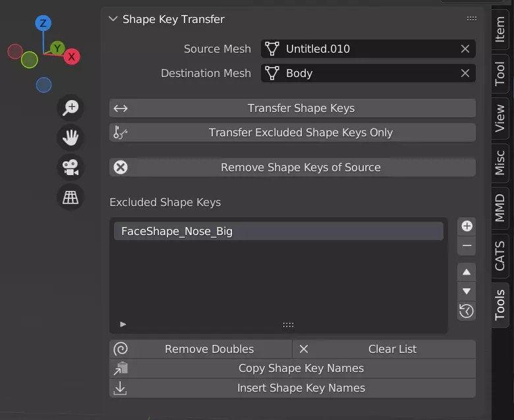The width and height of the screenshot is (514, 420).
Task: Switch to the Item sidebar tab
Action: [x=500, y=29]
